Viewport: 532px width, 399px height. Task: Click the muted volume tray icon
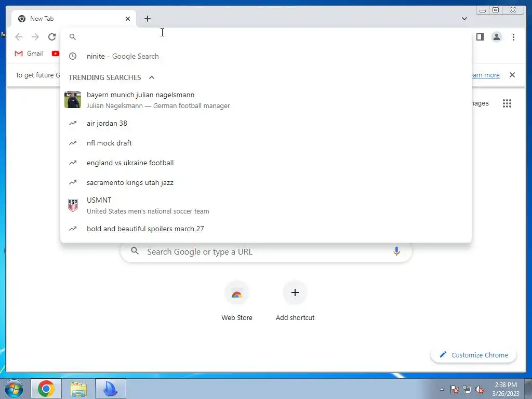point(480,389)
